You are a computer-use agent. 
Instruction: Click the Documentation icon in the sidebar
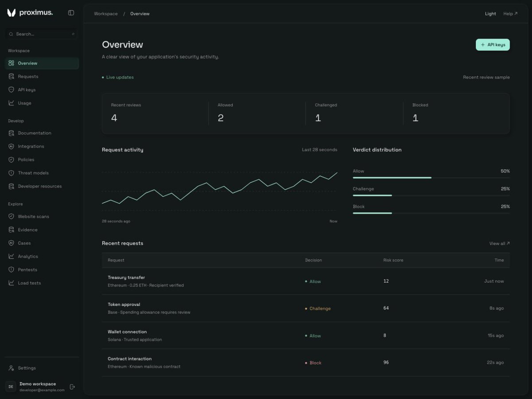coord(12,133)
